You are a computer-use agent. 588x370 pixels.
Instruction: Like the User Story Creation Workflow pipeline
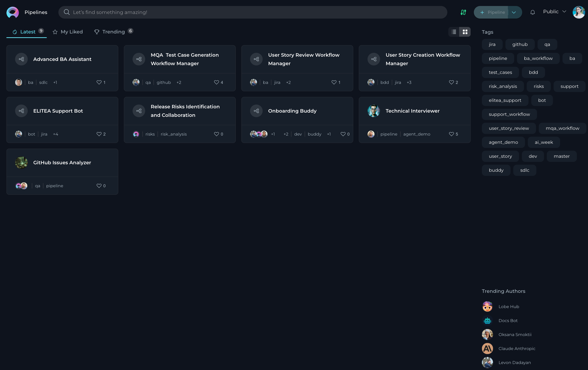[451, 82]
